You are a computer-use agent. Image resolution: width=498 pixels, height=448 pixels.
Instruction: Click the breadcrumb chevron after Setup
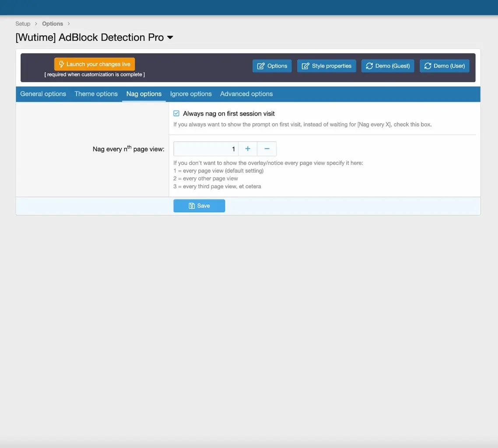36,24
